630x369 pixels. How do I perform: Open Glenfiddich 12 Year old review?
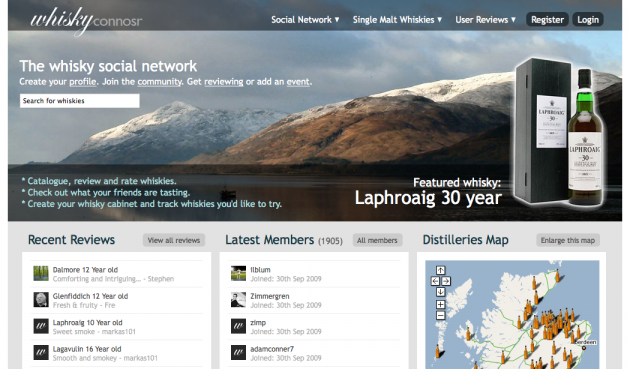click(x=90, y=296)
